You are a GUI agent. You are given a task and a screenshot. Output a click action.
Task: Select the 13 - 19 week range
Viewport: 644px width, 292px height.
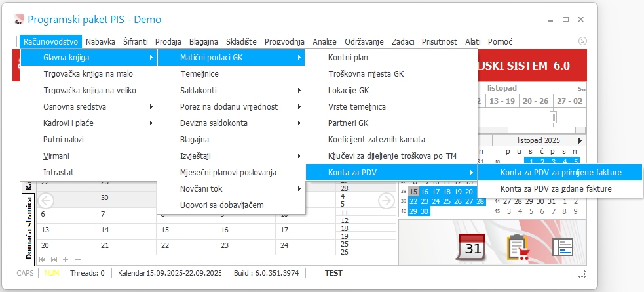click(502, 101)
